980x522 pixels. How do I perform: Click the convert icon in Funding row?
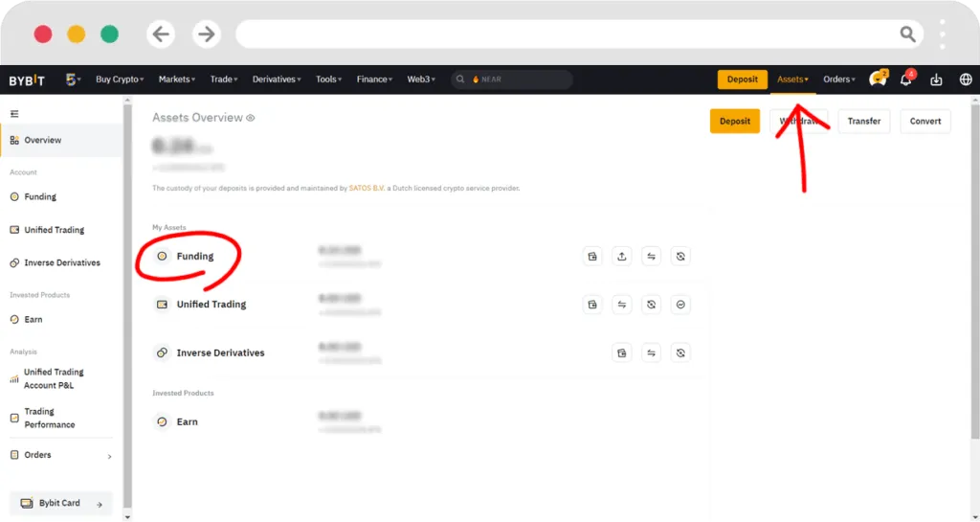point(680,257)
